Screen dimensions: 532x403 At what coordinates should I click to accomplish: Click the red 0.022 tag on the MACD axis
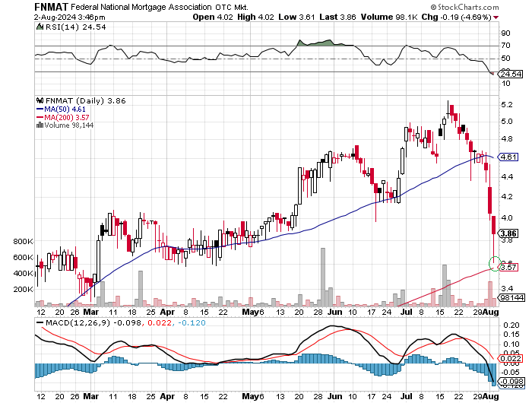(511, 359)
